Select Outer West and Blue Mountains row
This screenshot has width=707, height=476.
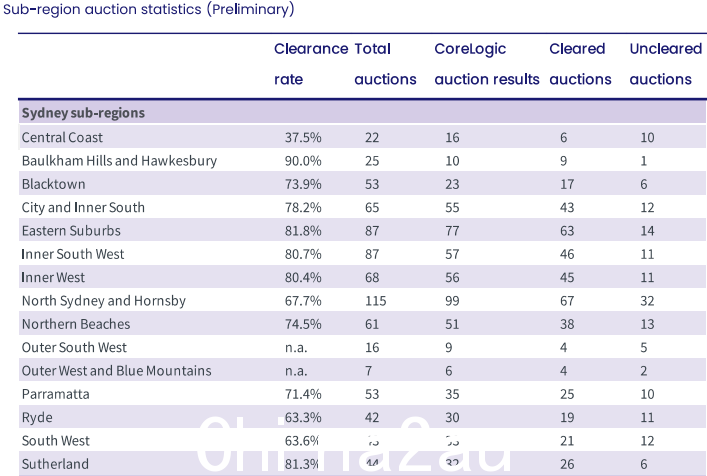(363, 371)
